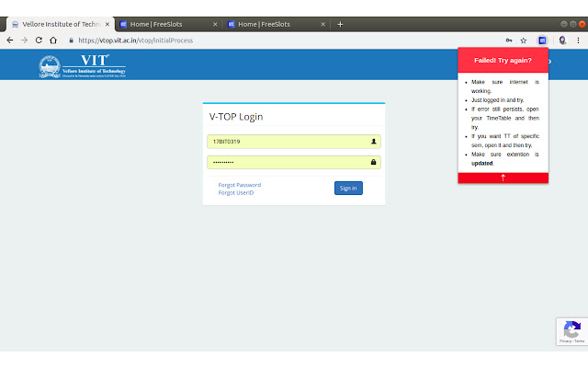Image resolution: width=588 pixels, height=368 pixels.
Task: Focus the password input field
Action: pos(294,162)
